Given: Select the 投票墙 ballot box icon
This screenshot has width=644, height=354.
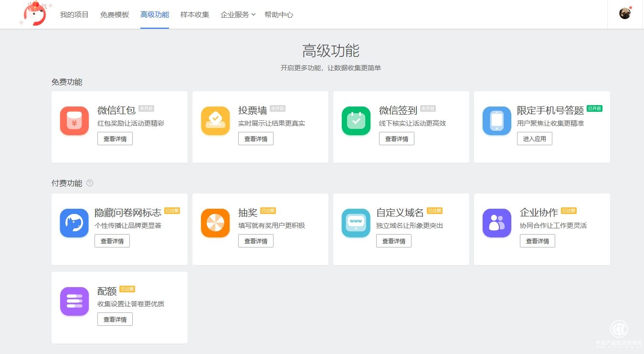Looking at the screenshot, I should [215, 120].
